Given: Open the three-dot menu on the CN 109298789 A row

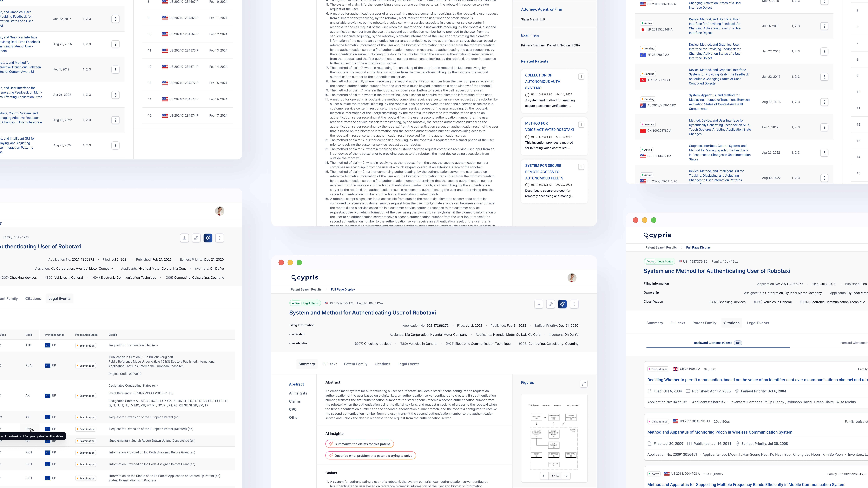Looking at the screenshot, I should pos(824,127).
